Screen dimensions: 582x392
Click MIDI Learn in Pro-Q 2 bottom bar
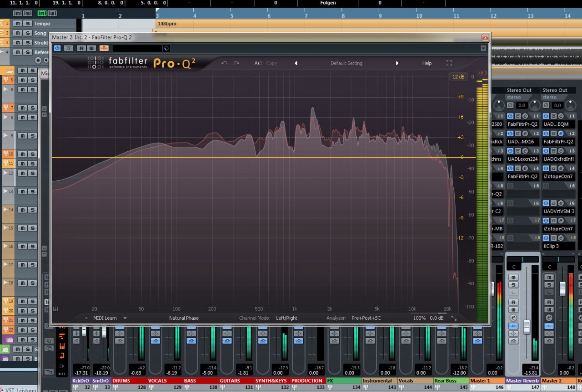[105, 318]
